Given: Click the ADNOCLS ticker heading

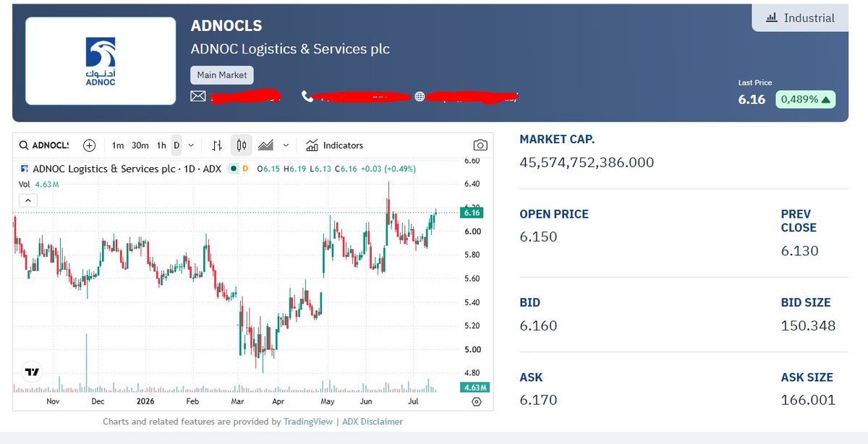Looking at the screenshot, I should point(226,26).
